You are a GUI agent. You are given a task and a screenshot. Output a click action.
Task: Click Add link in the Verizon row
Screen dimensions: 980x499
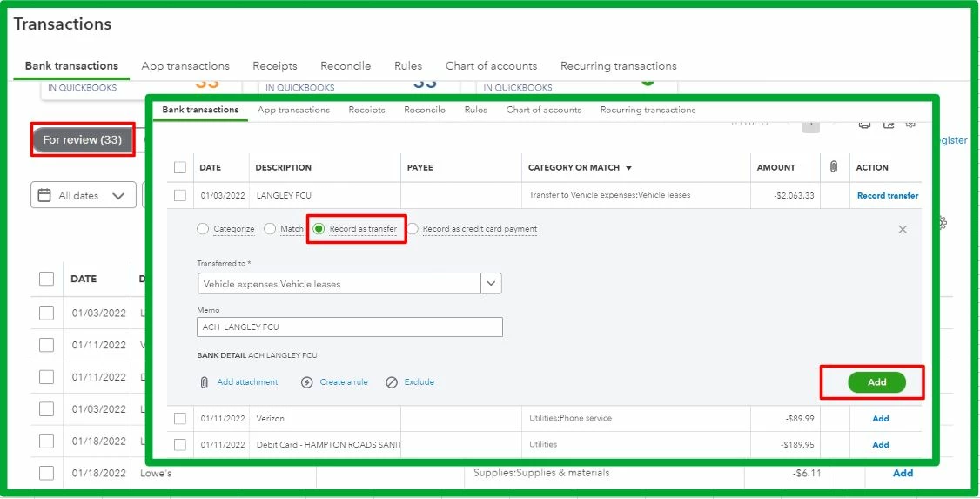point(881,418)
